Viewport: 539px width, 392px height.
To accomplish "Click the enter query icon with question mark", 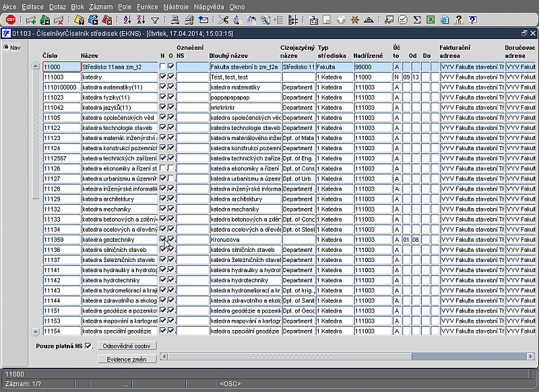I will (x=79, y=20).
